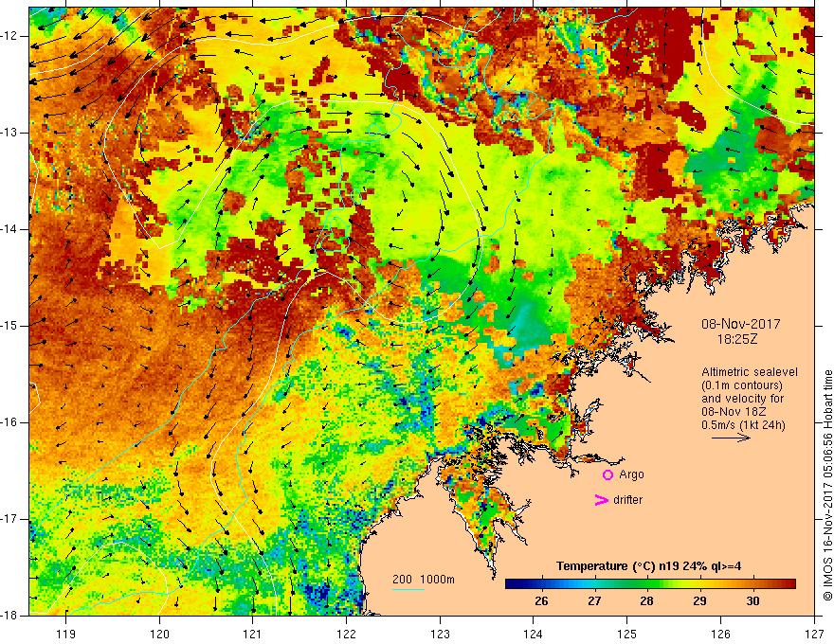Click longitude axis label '122'
Viewport: 834px width, 644px height.
point(346,635)
